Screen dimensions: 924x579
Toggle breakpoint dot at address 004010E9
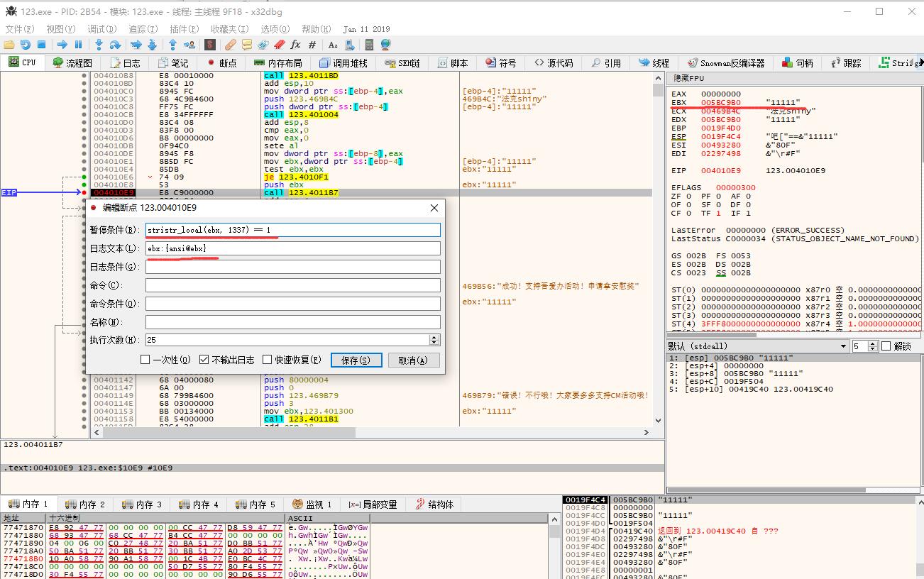tap(84, 192)
